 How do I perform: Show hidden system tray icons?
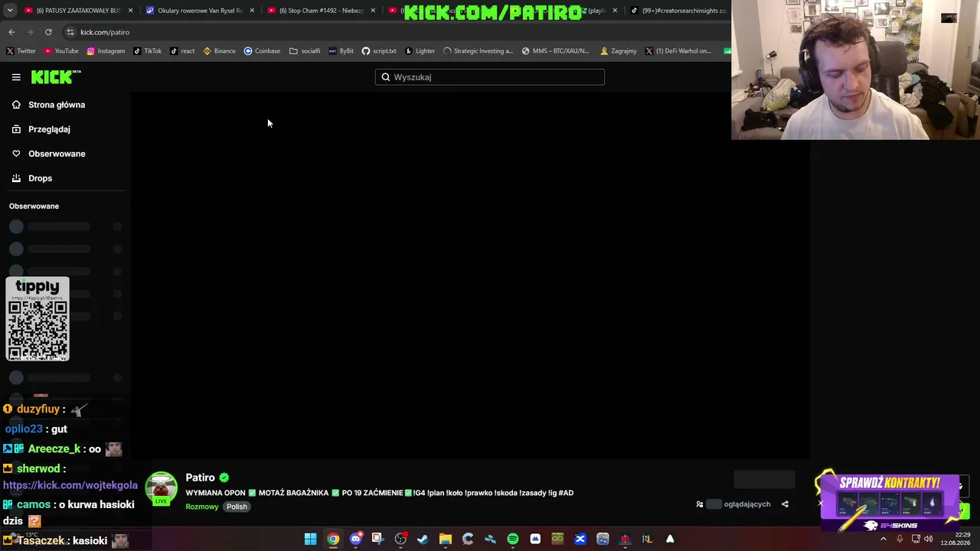(x=884, y=540)
